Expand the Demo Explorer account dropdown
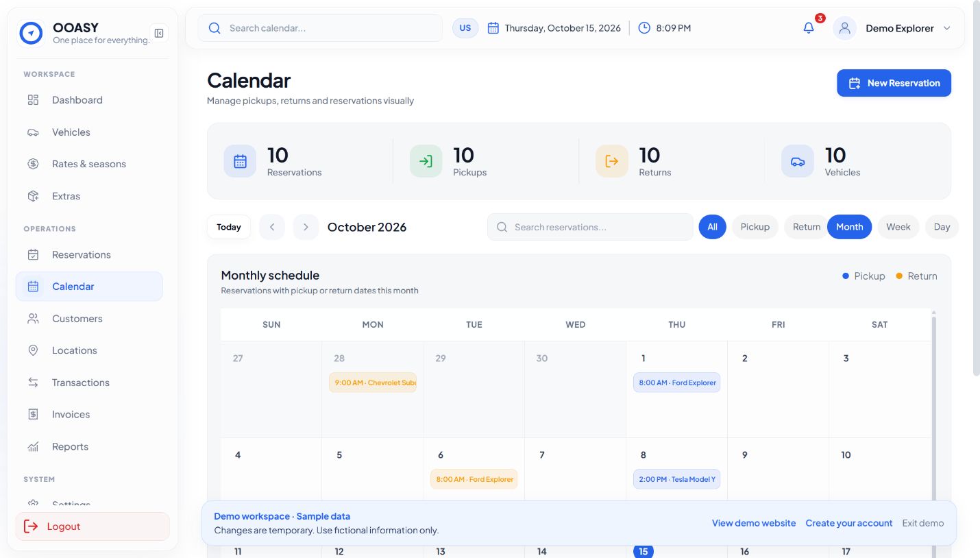The image size is (980, 558). click(947, 28)
